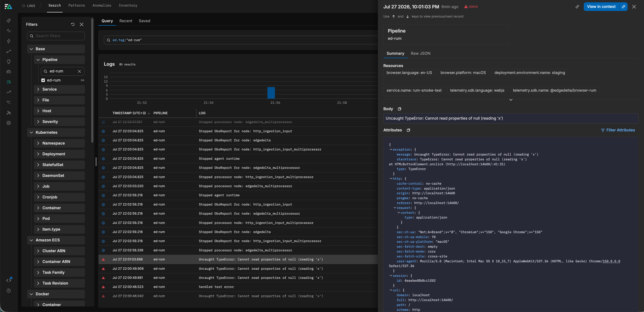This screenshot has height=312, width=644.
Task: Click Filter Attributes link
Action: [x=618, y=130]
